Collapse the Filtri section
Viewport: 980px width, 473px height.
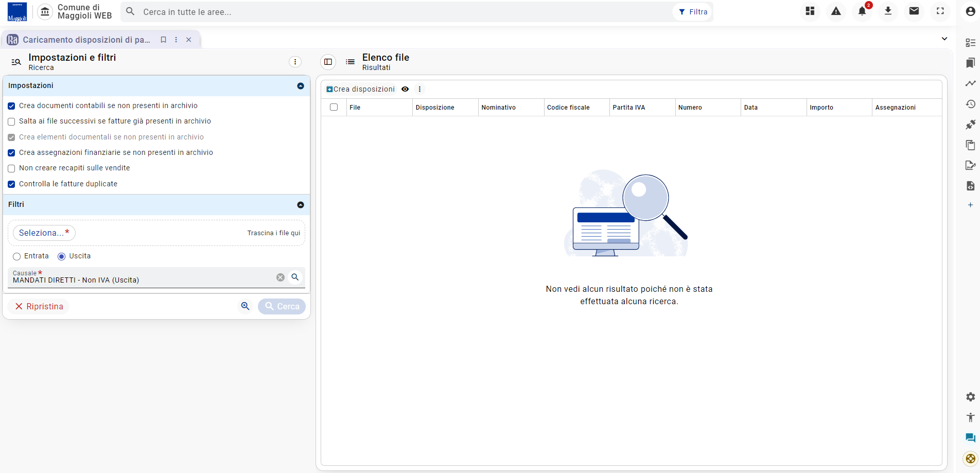(301, 205)
